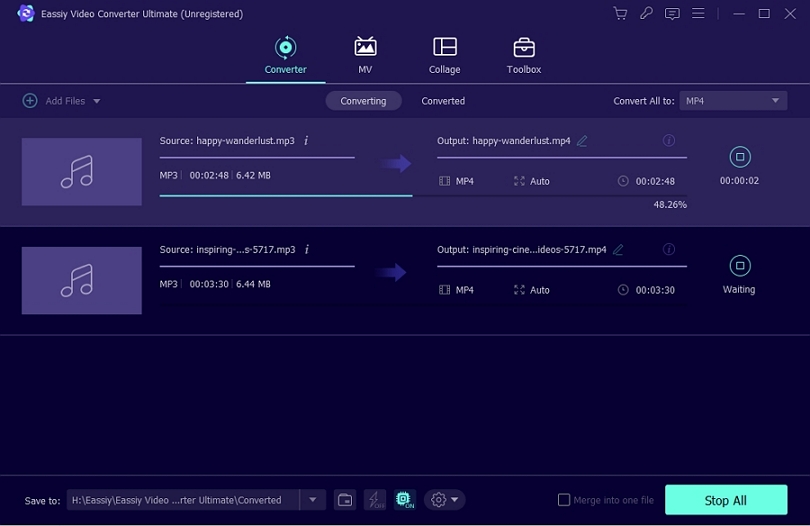This screenshot has width=810, height=526.
Task: Click the Save to path field
Action: click(x=183, y=500)
